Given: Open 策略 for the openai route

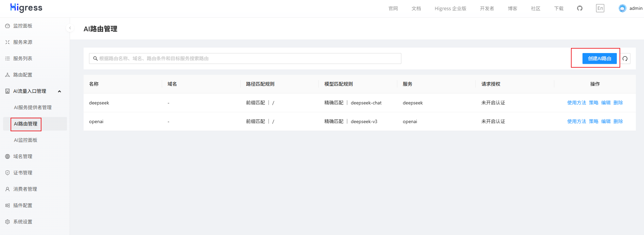Looking at the screenshot, I should coord(593,121).
